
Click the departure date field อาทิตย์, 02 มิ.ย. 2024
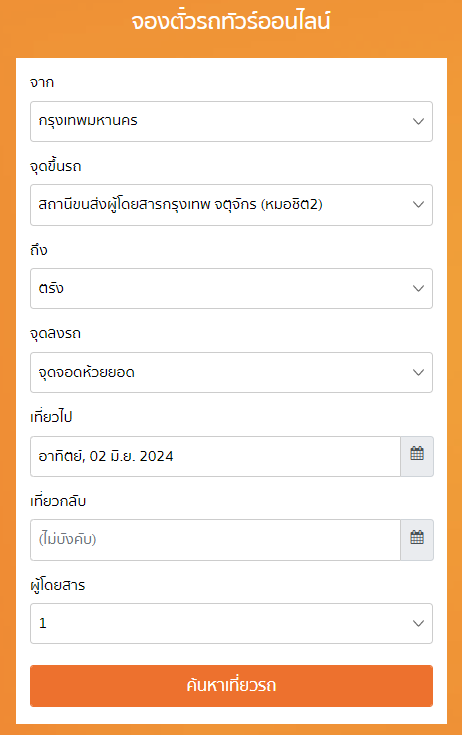point(216,456)
